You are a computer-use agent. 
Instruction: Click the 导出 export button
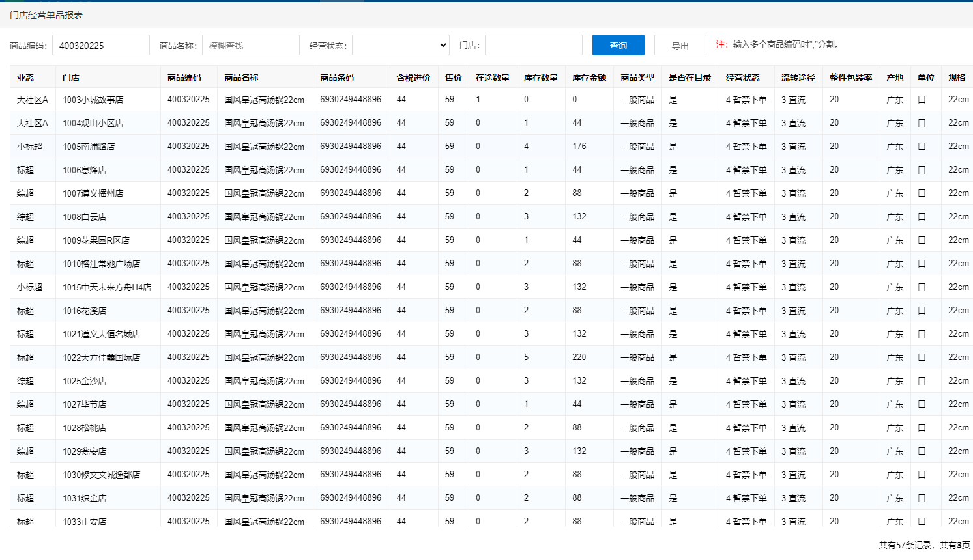coord(680,46)
